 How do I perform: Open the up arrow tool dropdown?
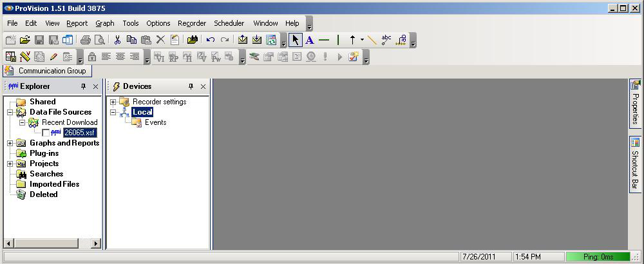(x=362, y=40)
